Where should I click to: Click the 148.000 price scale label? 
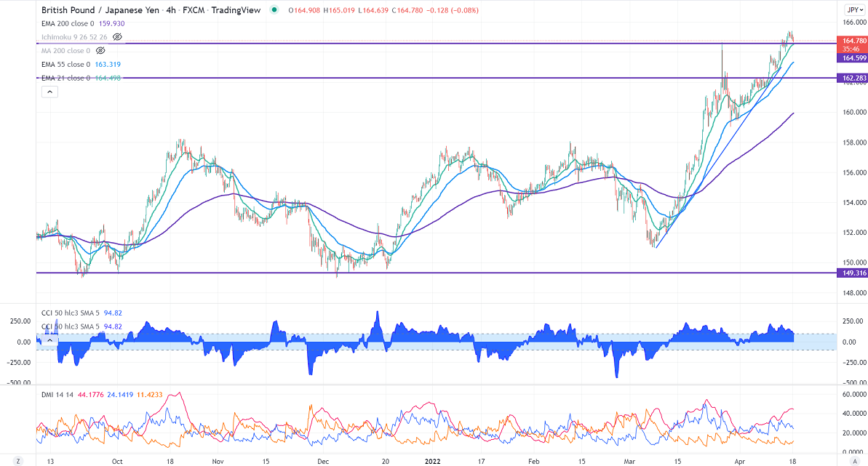854,293
